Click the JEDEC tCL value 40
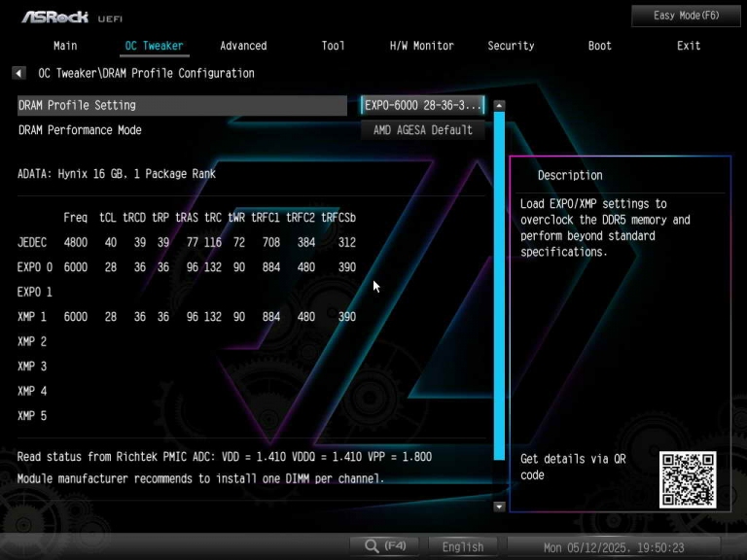Screen dimensions: 747x560 [111, 242]
